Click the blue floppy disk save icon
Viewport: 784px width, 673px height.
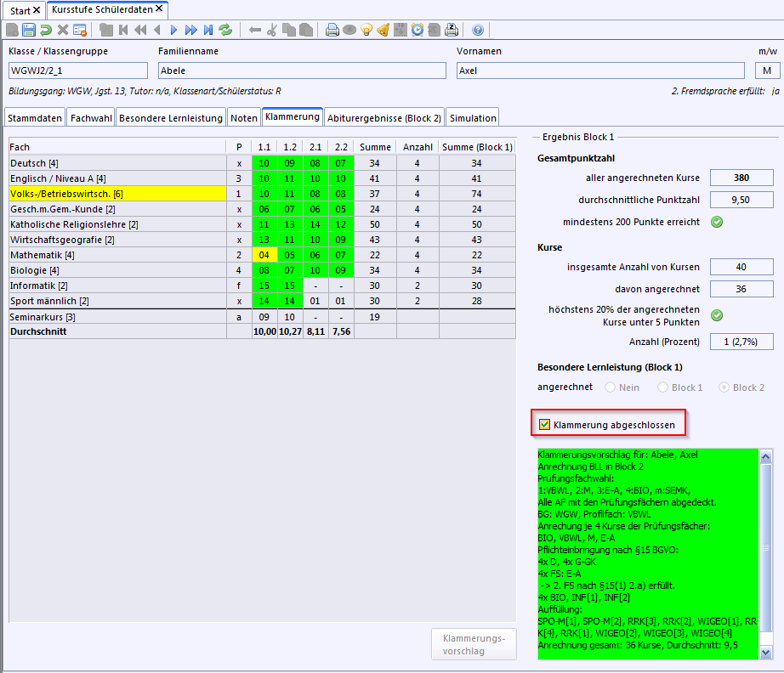pos(29,30)
